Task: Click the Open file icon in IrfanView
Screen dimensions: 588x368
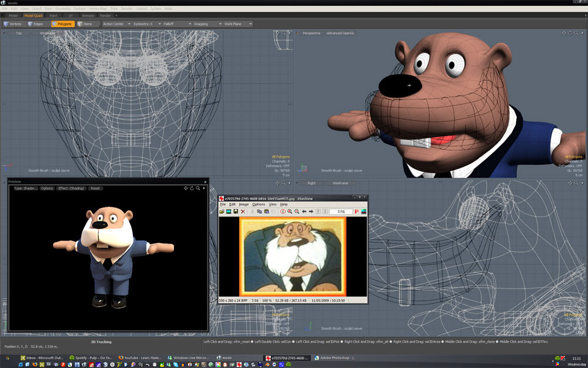Action: click(222, 211)
